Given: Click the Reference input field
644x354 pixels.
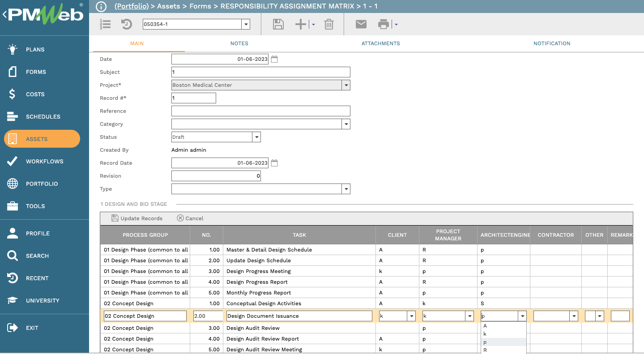Looking at the screenshot, I should pyautogui.click(x=261, y=111).
